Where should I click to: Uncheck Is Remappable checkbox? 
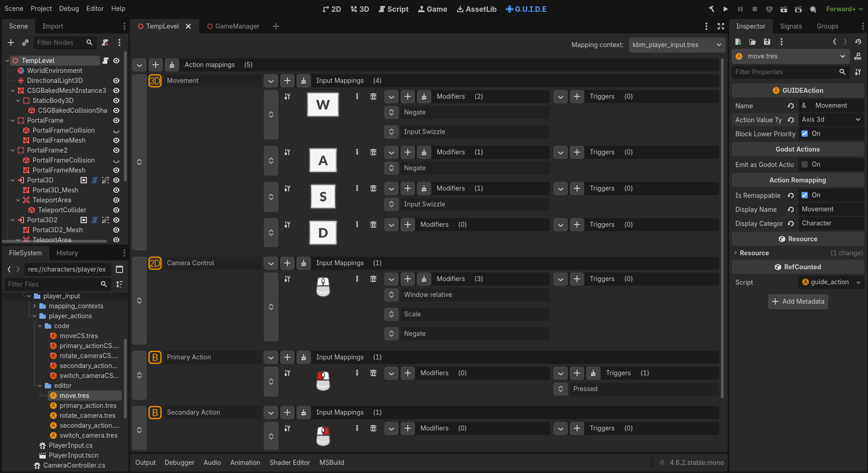pos(805,195)
